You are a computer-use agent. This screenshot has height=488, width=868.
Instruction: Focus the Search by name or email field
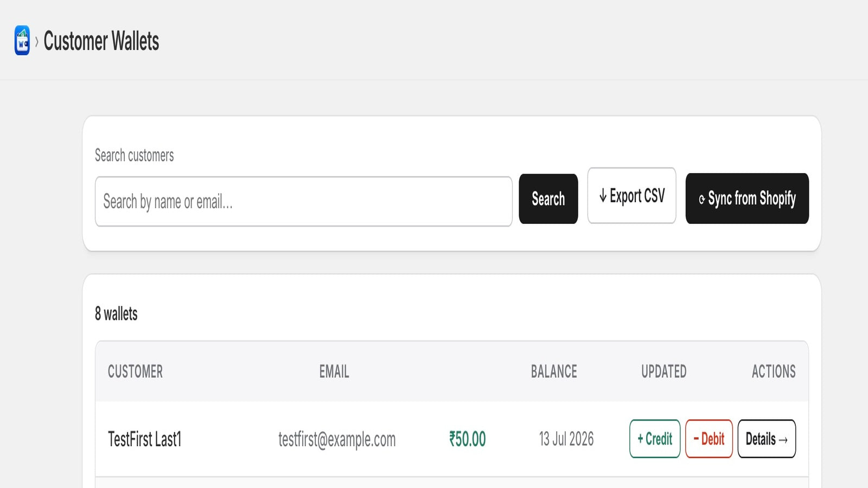click(304, 201)
